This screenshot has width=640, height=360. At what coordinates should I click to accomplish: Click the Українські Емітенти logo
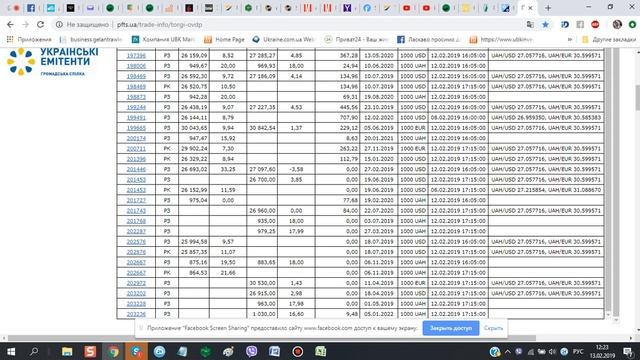(x=52, y=62)
